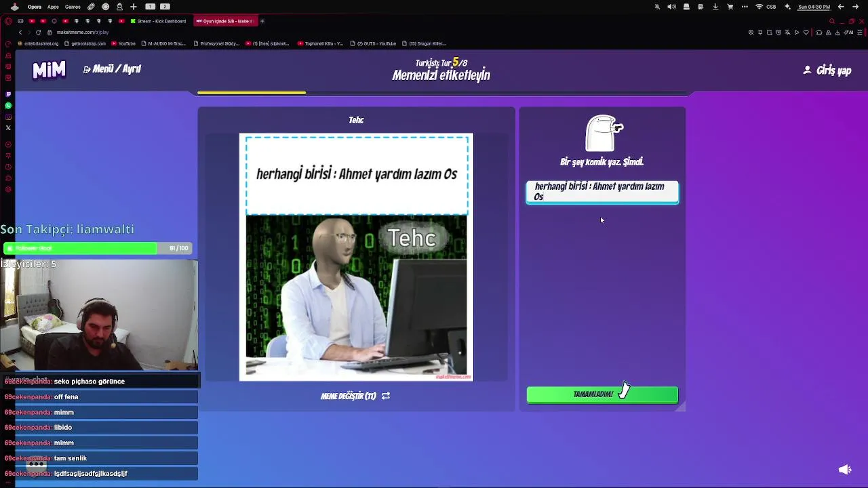Click the Wi-Fi icon in system tray

(x=759, y=7)
